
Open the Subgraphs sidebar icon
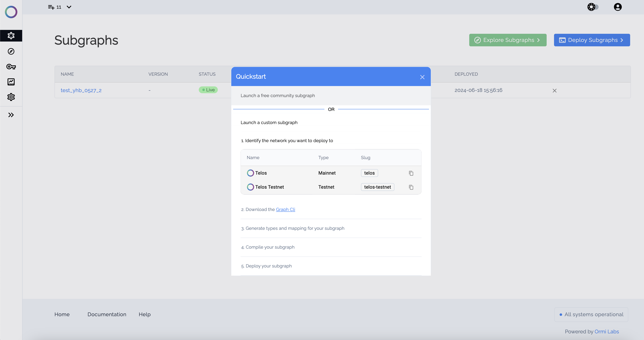click(11, 36)
